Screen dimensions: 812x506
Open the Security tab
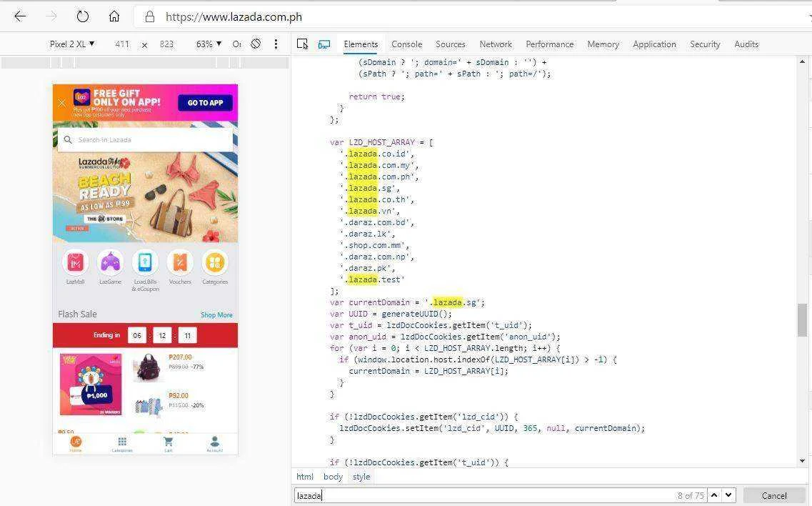pos(705,44)
